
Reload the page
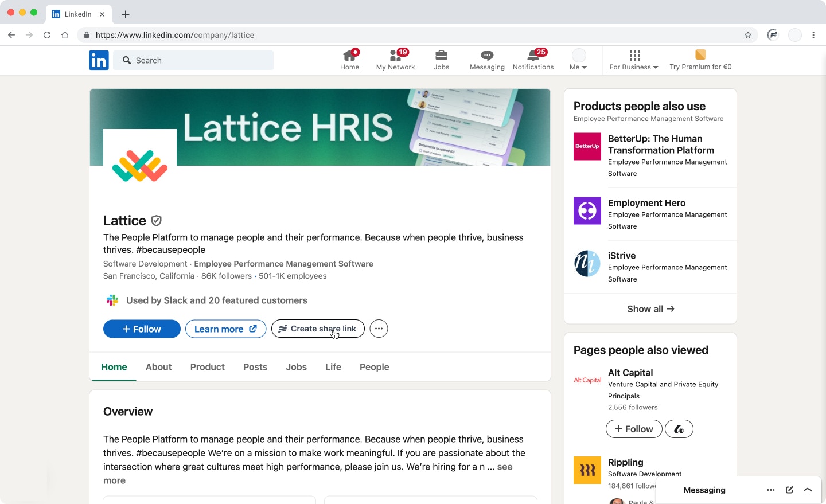tap(47, 35)
